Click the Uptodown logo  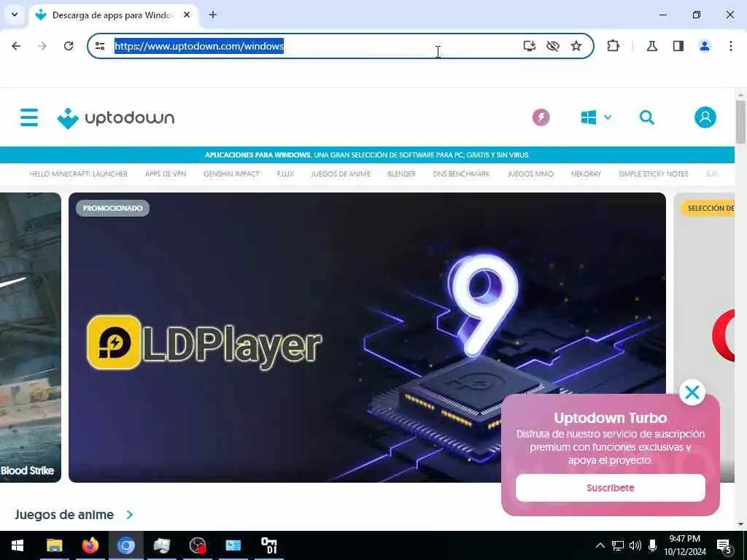coord(116,118)
